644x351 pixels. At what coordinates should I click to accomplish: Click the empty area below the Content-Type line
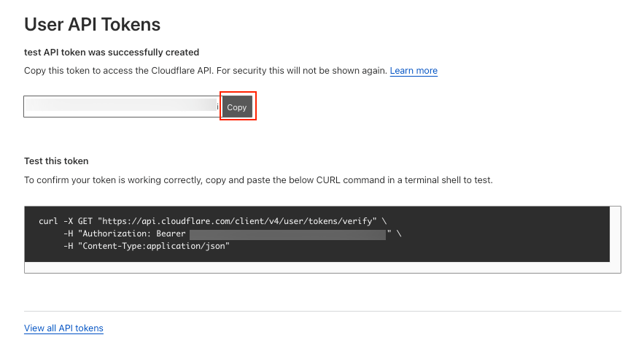(322, 266)
